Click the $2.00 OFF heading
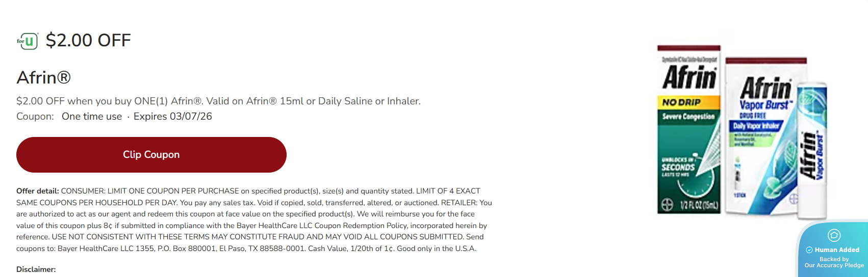This screenshot has height=277, width=868. click(x=88, y=40)
